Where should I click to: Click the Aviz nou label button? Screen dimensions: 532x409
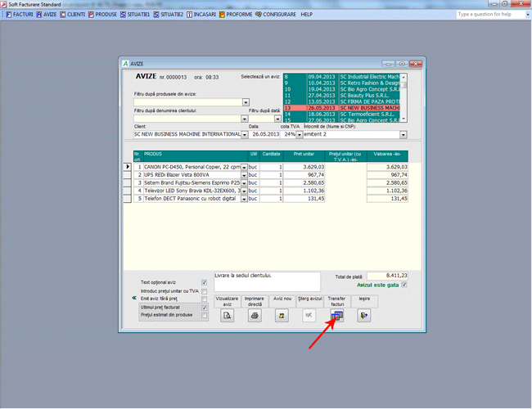pos(282,302)
